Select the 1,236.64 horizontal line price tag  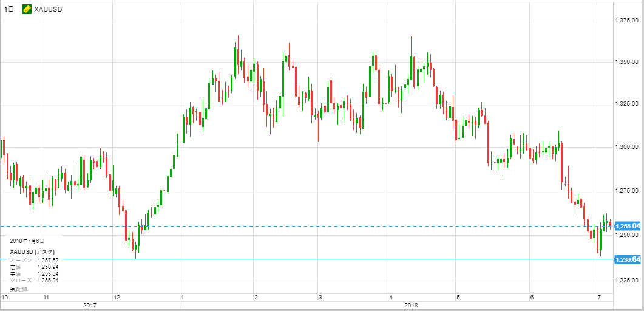tap(628, 259)
